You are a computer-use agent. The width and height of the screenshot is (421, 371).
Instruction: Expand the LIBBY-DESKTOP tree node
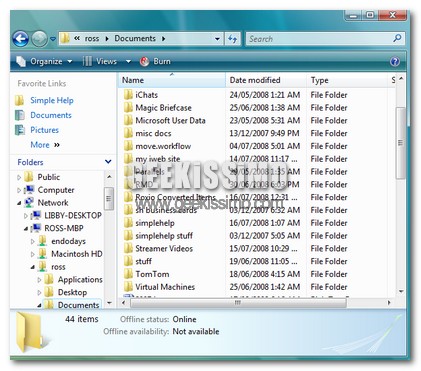click(x=26, y=216)
